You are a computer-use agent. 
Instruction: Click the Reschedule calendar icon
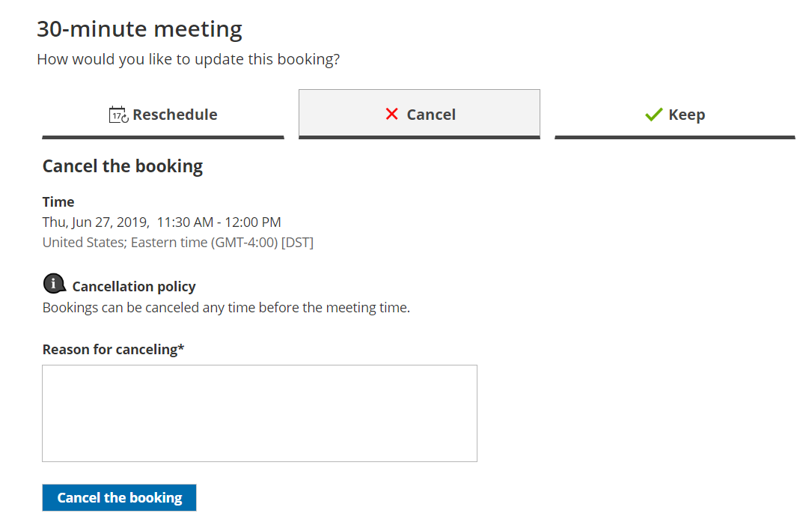click(119, 115)
